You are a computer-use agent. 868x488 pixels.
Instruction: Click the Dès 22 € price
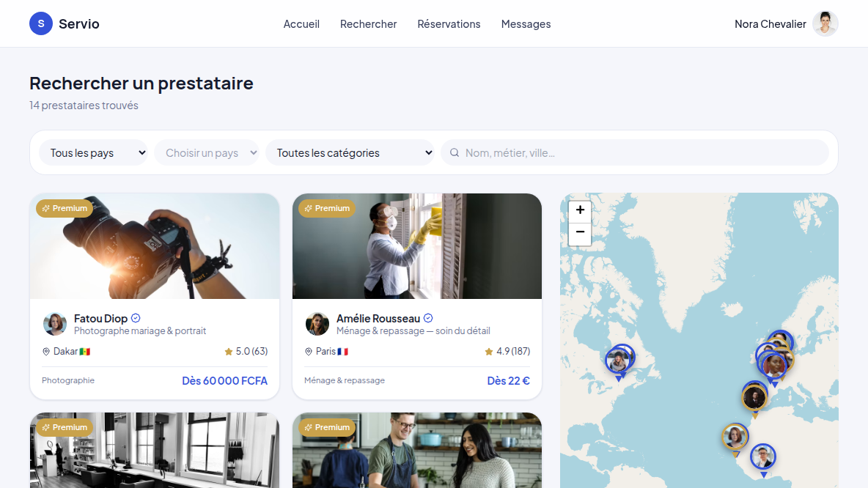coord(508,381)
